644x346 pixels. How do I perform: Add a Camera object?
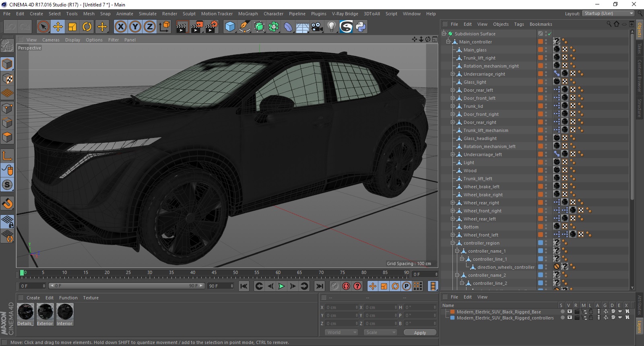click(317, 27)
